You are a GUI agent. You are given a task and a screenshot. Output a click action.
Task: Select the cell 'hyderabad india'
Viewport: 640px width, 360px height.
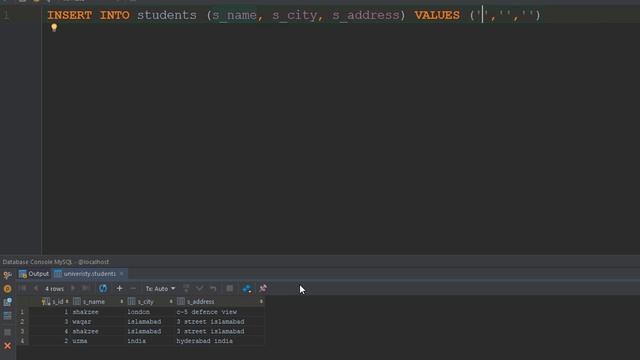[x=204, y=341]
